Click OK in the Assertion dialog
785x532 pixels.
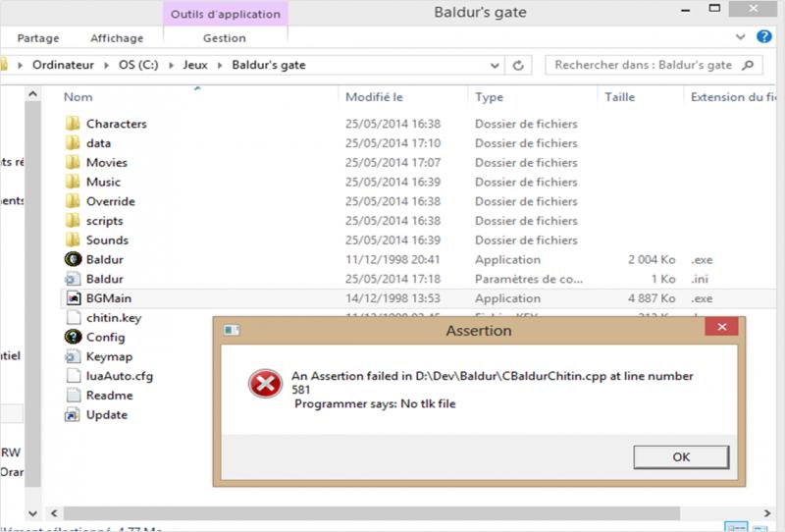[681, 456]
